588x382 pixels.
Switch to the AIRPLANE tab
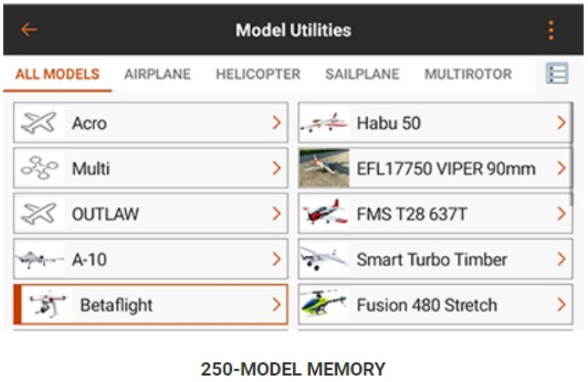(x=157, y=74)
